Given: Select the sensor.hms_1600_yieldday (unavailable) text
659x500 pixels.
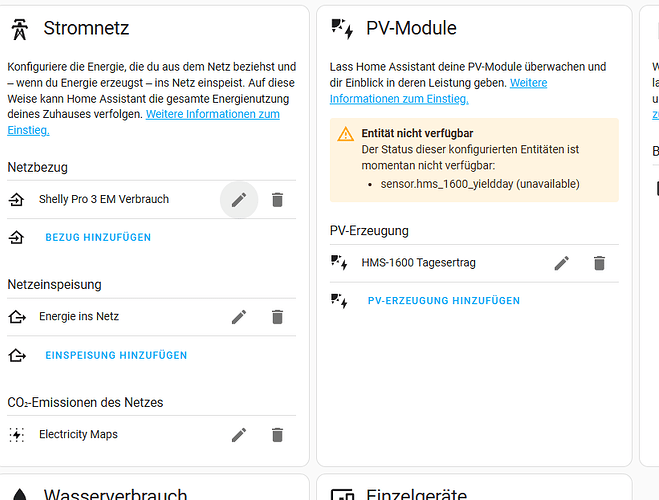Looking at the screenshot, I should 480,184.
